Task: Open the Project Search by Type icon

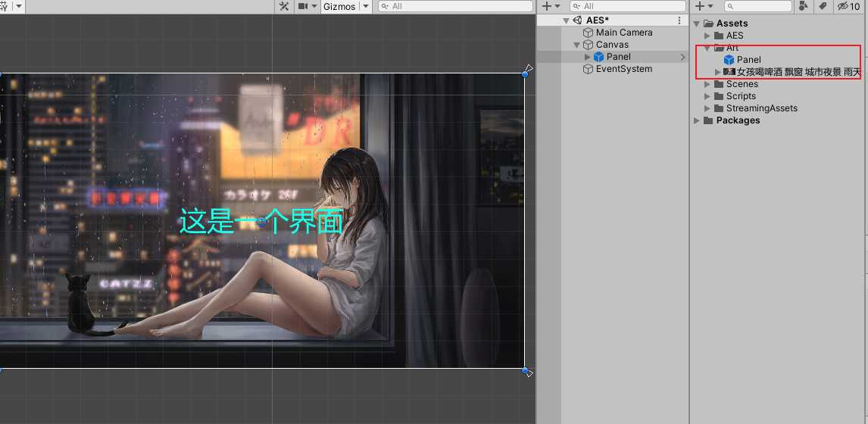Action: [x=804, y=6]
